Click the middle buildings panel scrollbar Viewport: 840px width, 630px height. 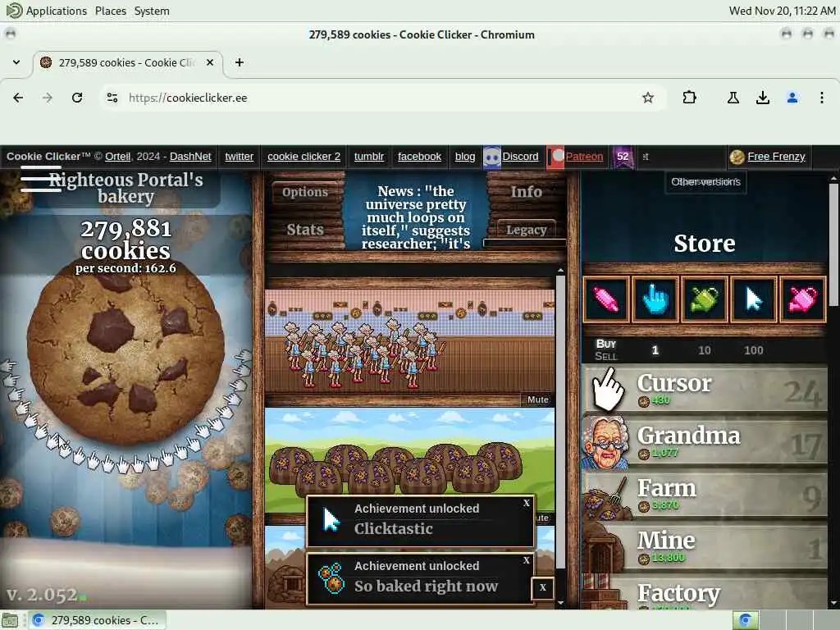[x=560, y=422]
